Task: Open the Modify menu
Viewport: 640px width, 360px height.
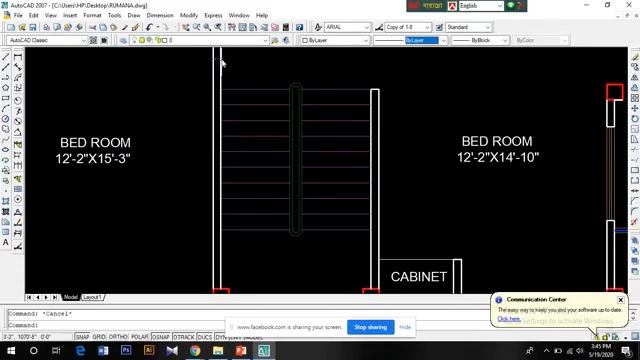Action: (x=189, y=15)
